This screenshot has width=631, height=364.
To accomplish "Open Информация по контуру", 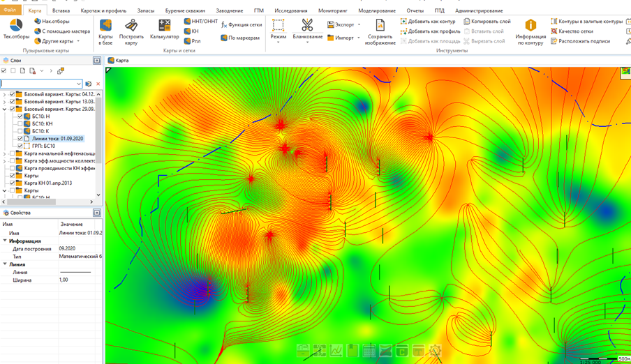I will (x=530, y=31).
